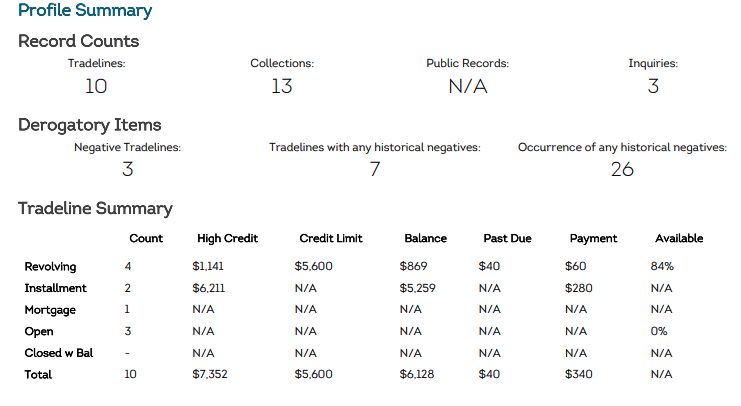Select the Tradeline Summary heading
The height and width of the screenshot is (406, 741).
pos(95,208)
